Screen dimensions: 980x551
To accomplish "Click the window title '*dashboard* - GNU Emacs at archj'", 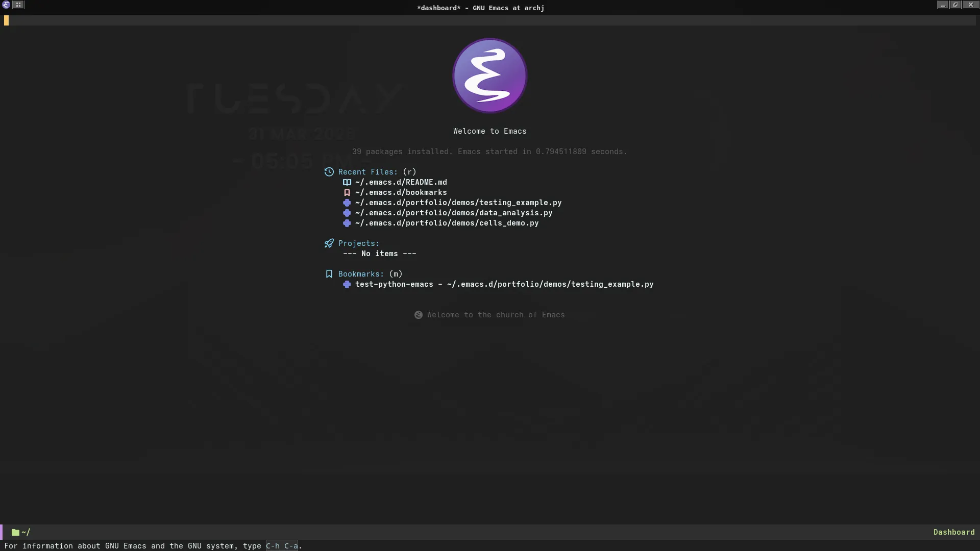I will [x=480, y=8].
